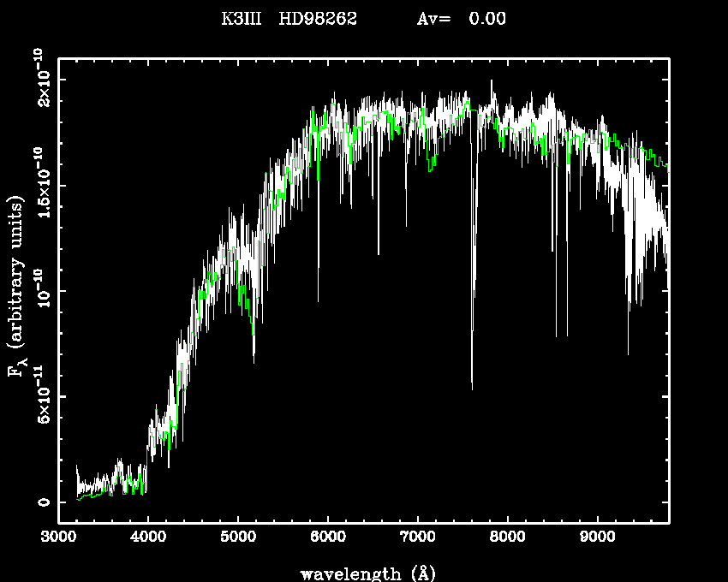Click the 2×10⁻¹⁰ y-axis tick label
The image size is (728, 582).
click(41, 79)
